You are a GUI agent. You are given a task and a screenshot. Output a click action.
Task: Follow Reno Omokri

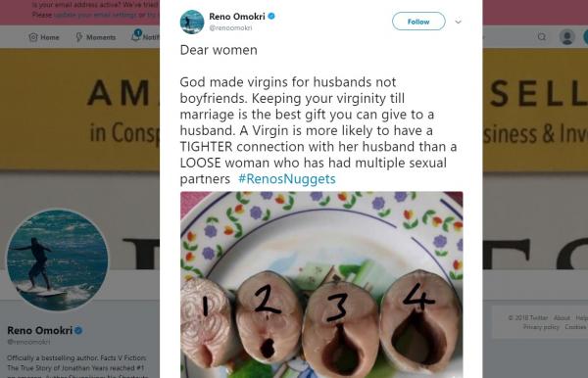(x=418, y=22)
